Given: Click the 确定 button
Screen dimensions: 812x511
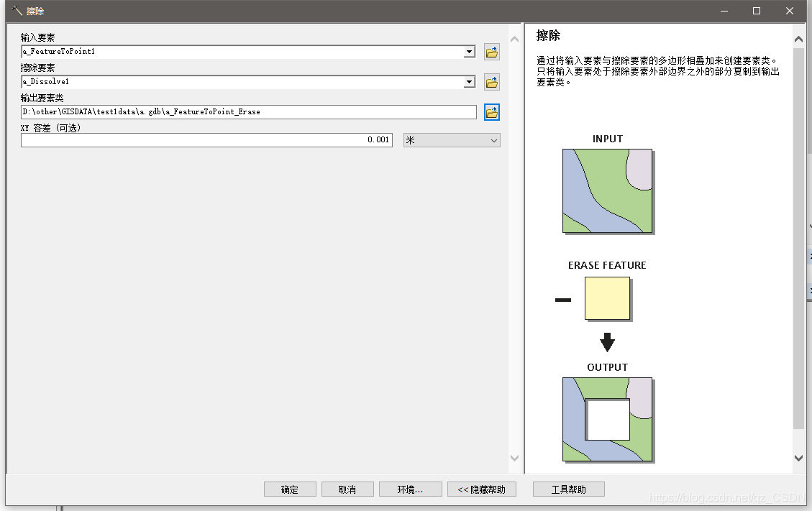Looking at the screenshot, I should 289,489.
